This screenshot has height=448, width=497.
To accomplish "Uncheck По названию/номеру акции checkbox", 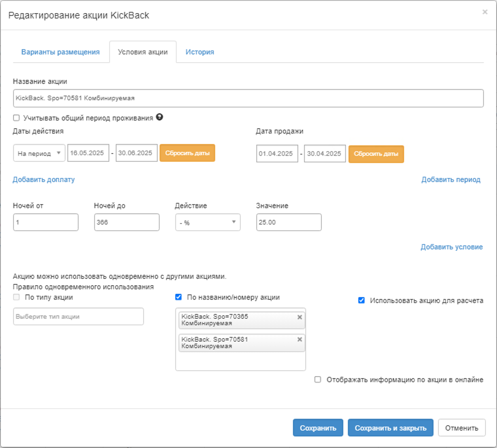I will point(179,297).
